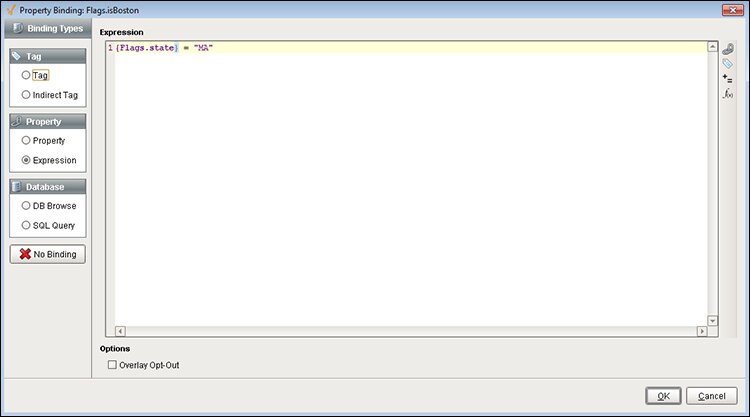Image resolution: width=750 pixels, height=417 pixels.
Task: Select the Expression radio button
Action: pyautogui.click(x=26, y=160)
